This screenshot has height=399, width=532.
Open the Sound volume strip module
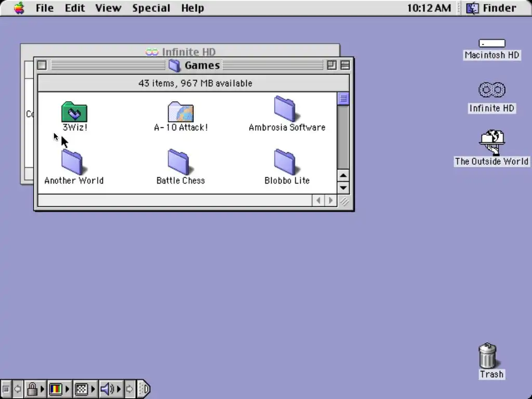tap(111, 389)
